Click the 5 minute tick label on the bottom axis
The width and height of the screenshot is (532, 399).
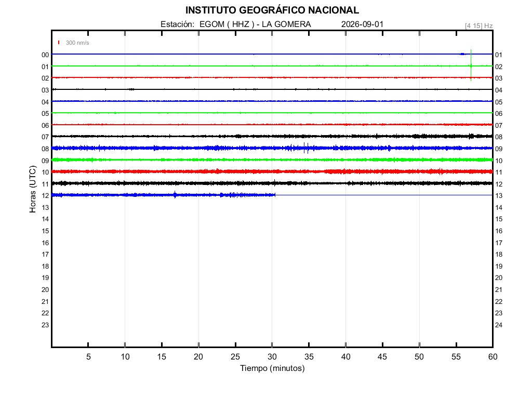(x=88, y=356)
